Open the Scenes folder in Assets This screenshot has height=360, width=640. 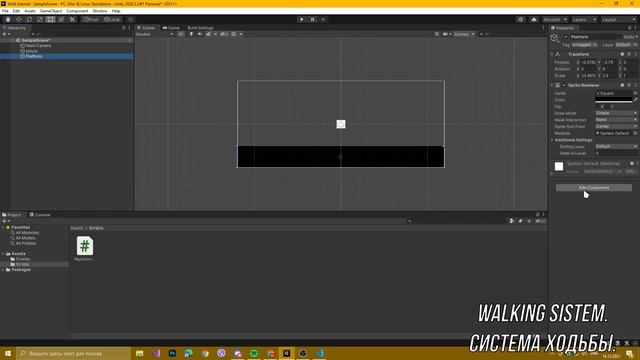[23, 259]
